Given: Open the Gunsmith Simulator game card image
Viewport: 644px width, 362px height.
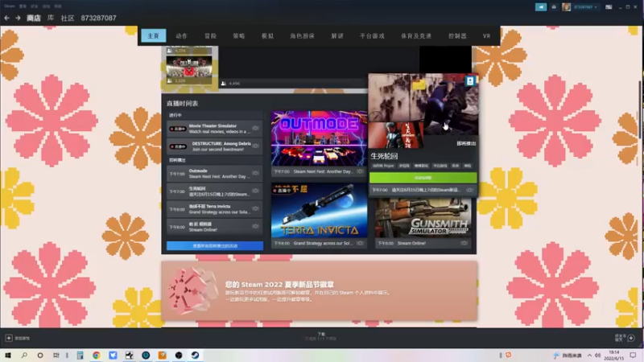Looking at the screenshot, I should coord(423,218).
